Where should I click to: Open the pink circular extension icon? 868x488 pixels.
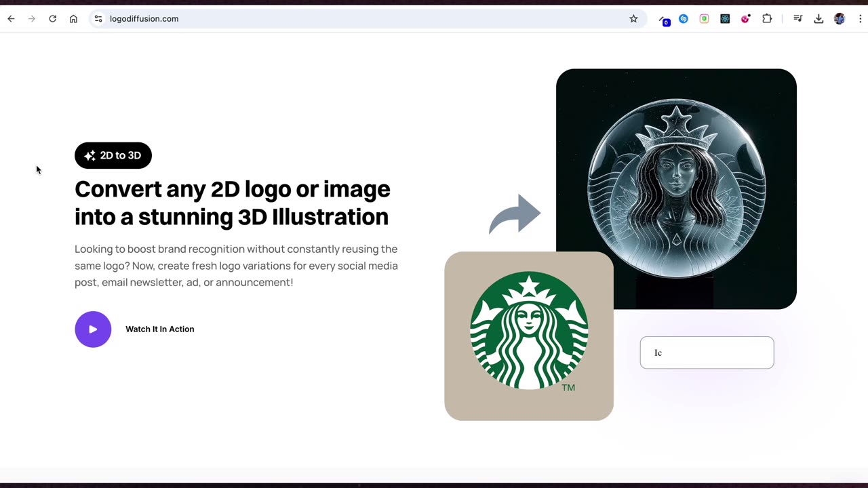(x=746, y=19)
